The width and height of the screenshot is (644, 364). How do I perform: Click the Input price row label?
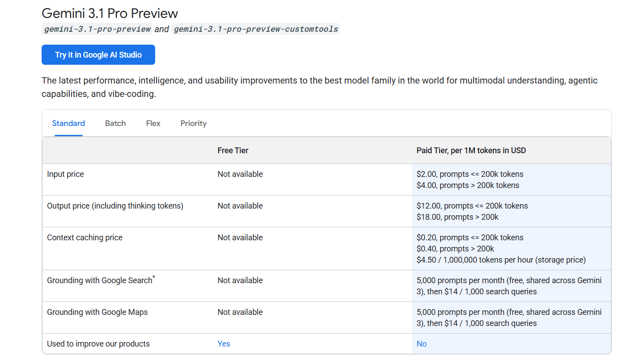[65, 174]
